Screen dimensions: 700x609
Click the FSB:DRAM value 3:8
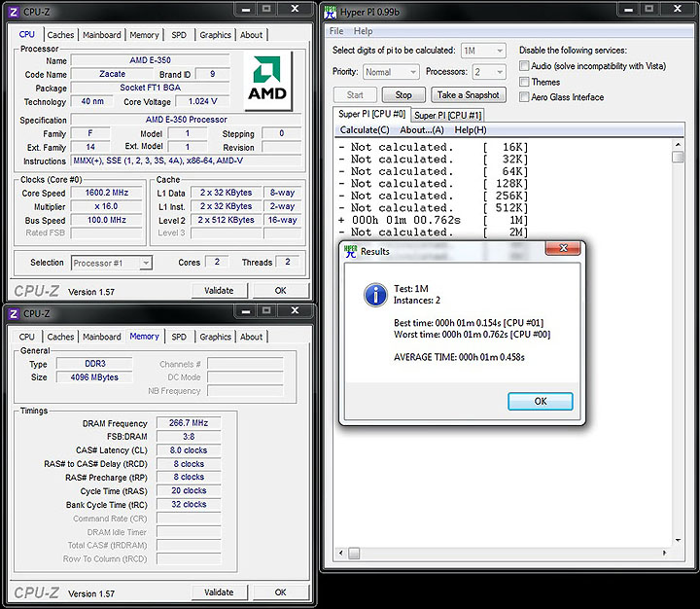click(x=189, y=437)
